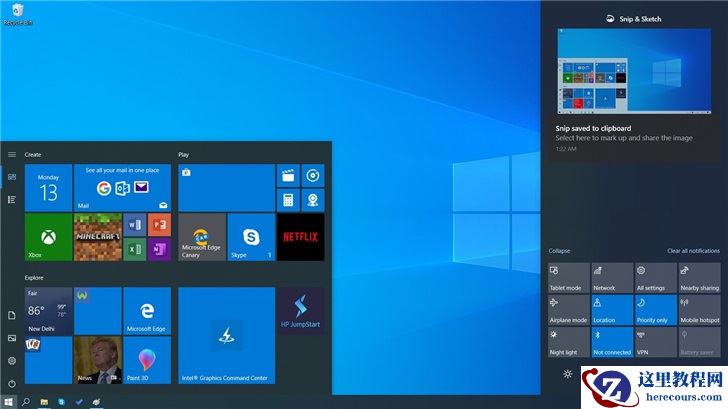Launch the Skype tile
The image size is (728, 409).
pyautogui.click(x=251, y=237)
